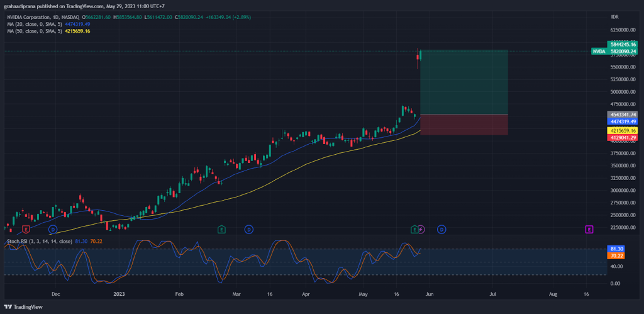Viewport: 644px width, 314px height.
Task: Click the Feb label on the time axis
Action: click(x=178, y=294)
